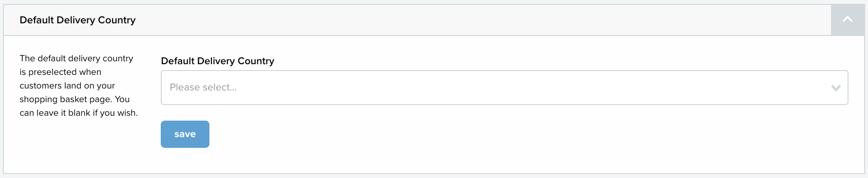
Task: Click the down arrow in the select field
Action: pyautogui.click(x=836, y=88)
